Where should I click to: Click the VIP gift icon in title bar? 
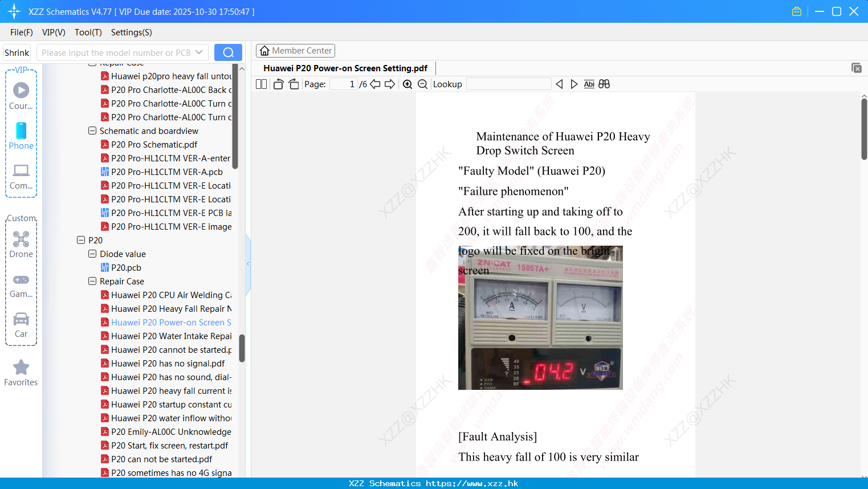(x=797, y=11)
